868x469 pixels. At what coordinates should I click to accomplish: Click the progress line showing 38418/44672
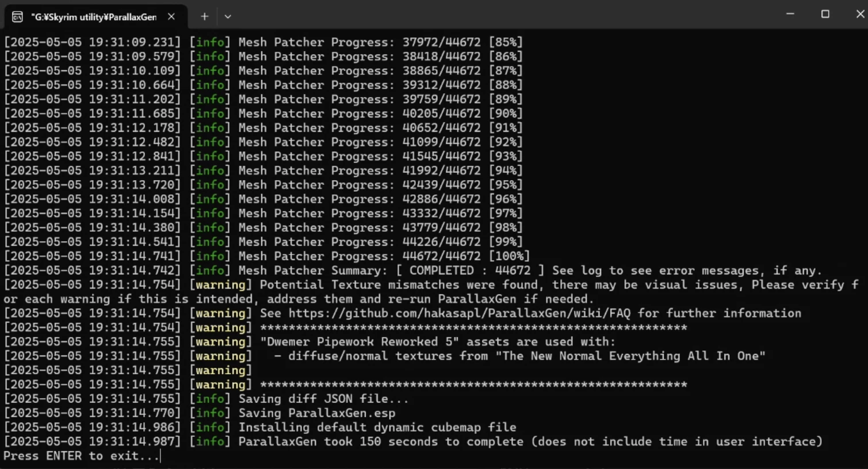coord(263,56)
